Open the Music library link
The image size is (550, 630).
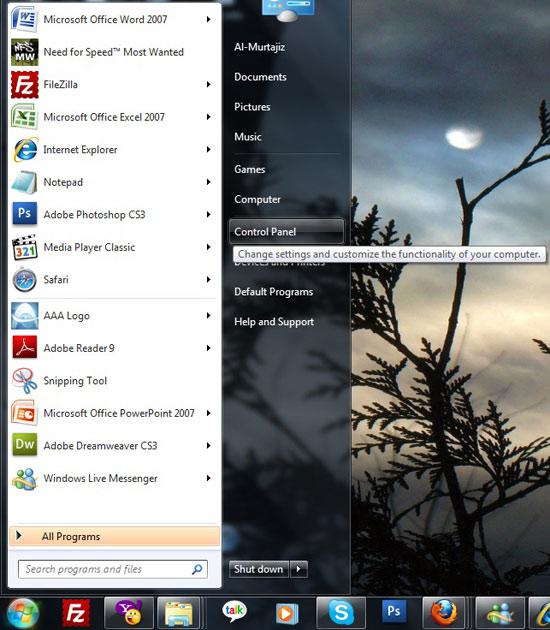click(x=248, y=137)
